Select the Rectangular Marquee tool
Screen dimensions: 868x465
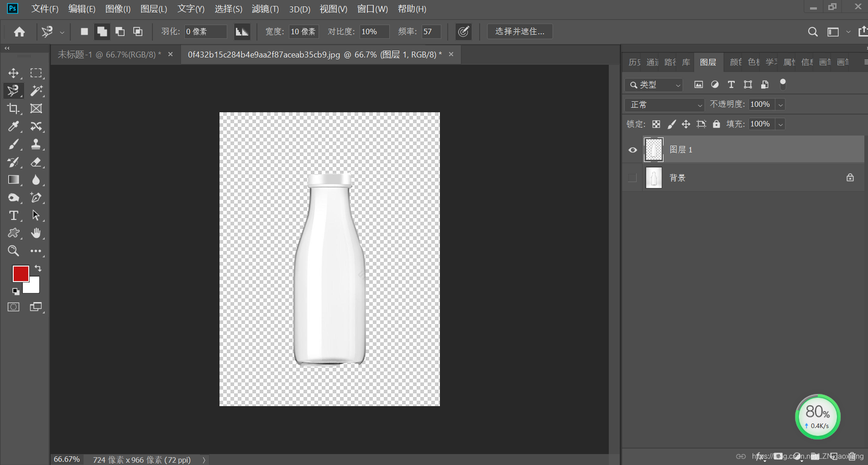(x=36, y=73)
